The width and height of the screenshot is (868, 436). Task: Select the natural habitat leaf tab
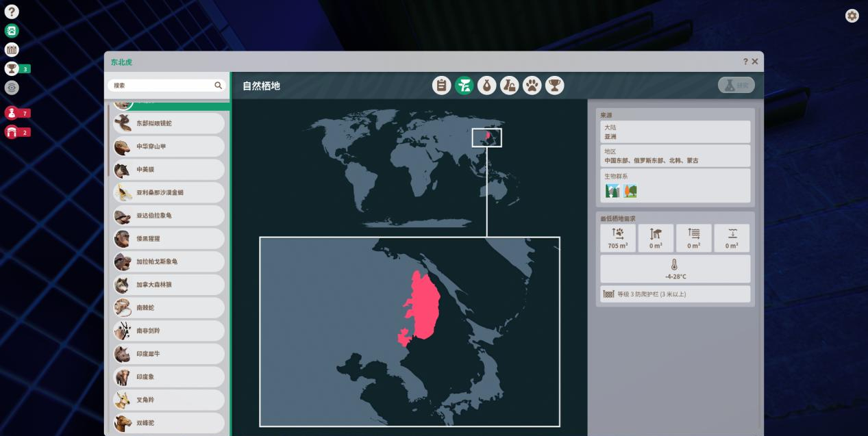click(x=464, y=86)
